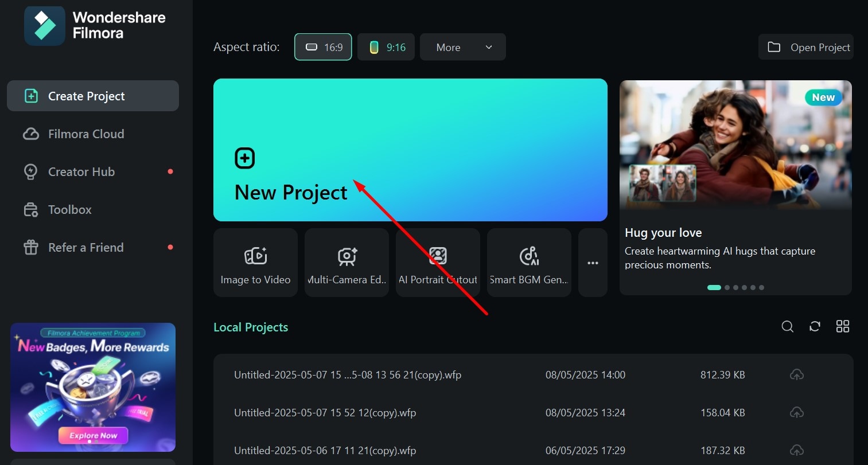Launch the Multi-Camera Editing tool

347,263
